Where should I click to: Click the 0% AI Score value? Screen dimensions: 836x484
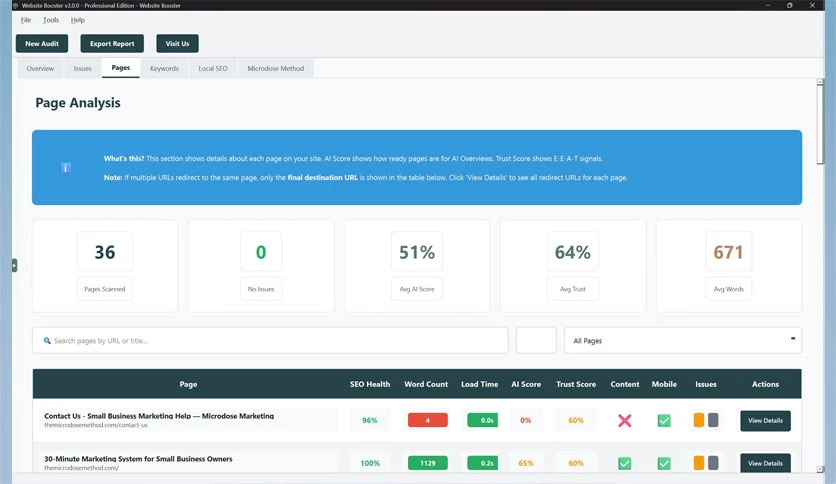pos(526,420)
